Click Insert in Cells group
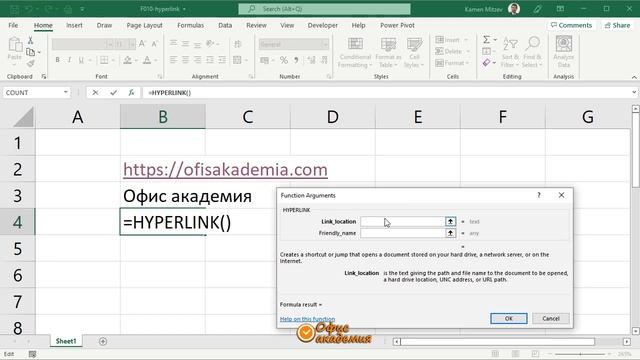The width and height of the screenshot is (640, 360). 448,40
